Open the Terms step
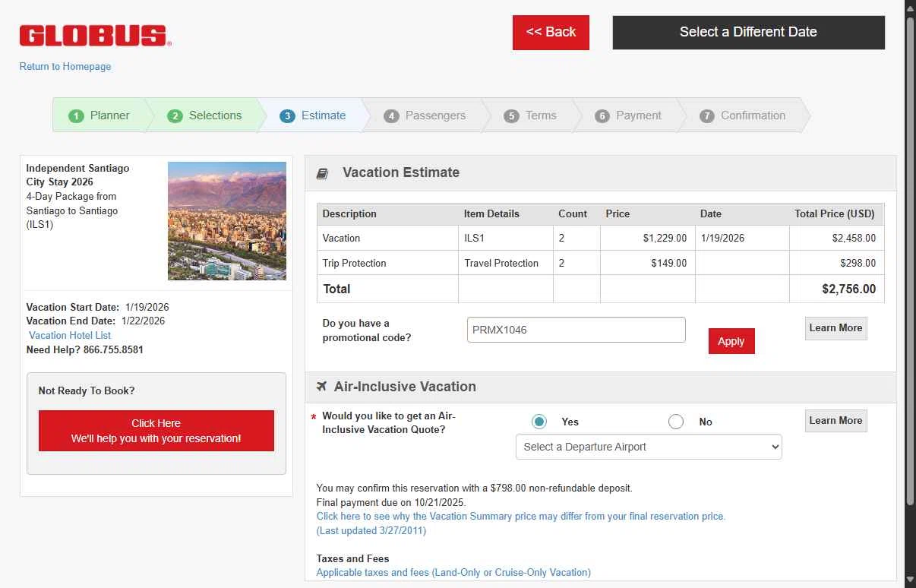The height and width of the screenshot is (588, 916). point(530,115)
